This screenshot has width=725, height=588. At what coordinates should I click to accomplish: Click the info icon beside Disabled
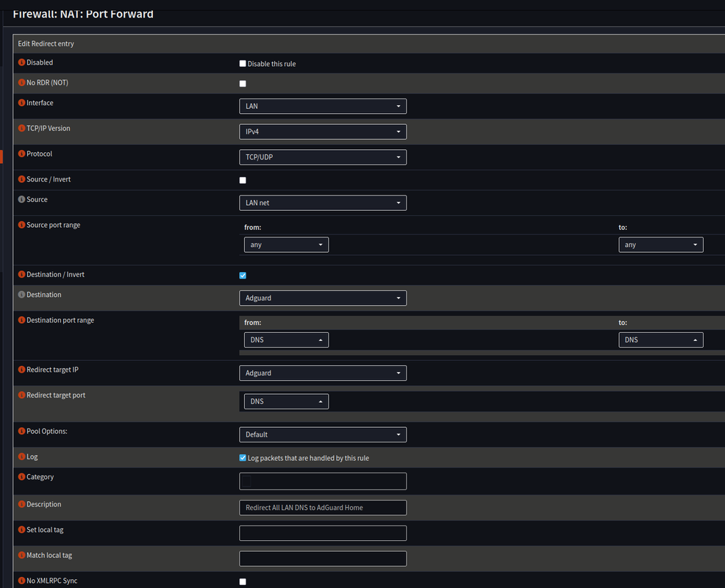tap(21, 62)
